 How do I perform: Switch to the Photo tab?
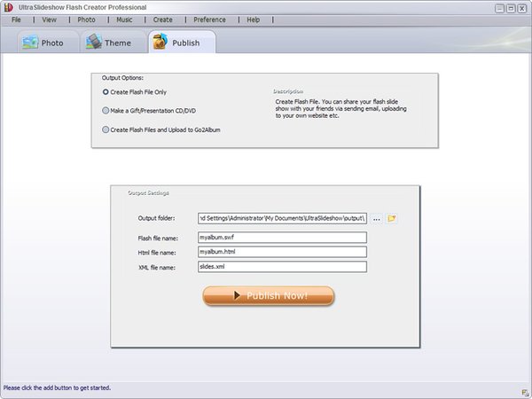tap(48, 42)
